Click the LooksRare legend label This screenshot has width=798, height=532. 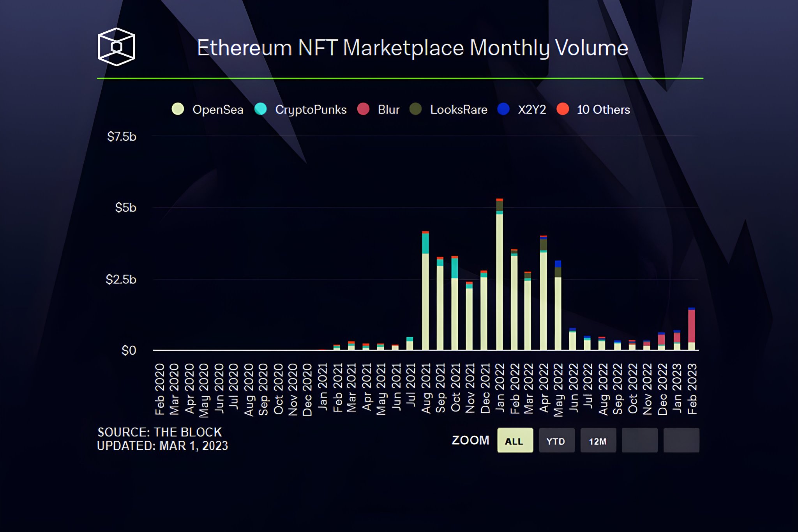tap(459, 110)
